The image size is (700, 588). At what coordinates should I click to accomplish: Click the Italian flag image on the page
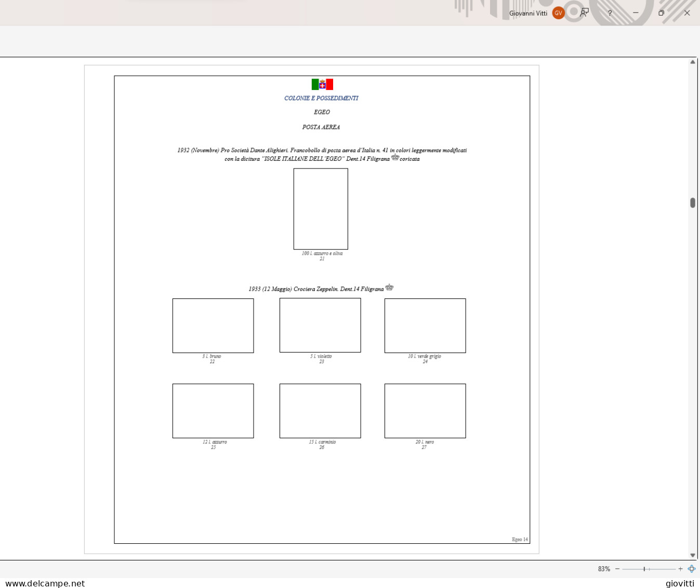pos(322,84)
